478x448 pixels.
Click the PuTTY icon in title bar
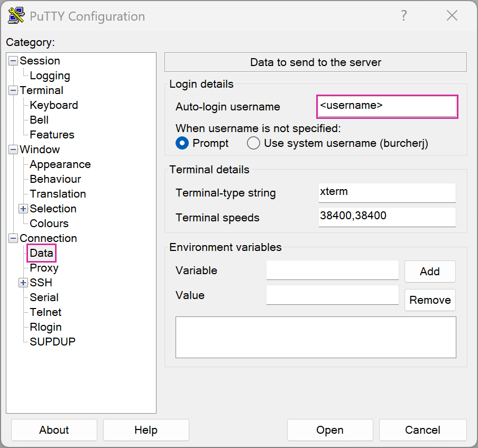point(16,16)
